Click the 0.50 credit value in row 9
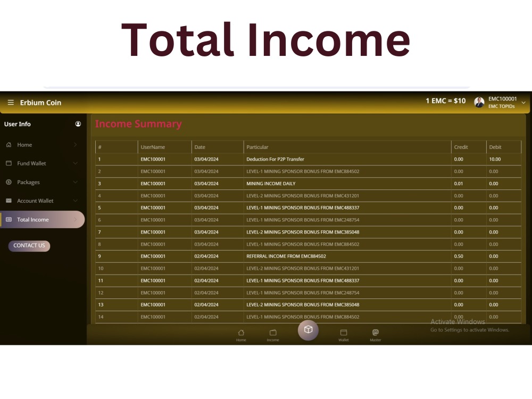The height and width of the screenshot is (399, 532). click(x=459, y=256)
